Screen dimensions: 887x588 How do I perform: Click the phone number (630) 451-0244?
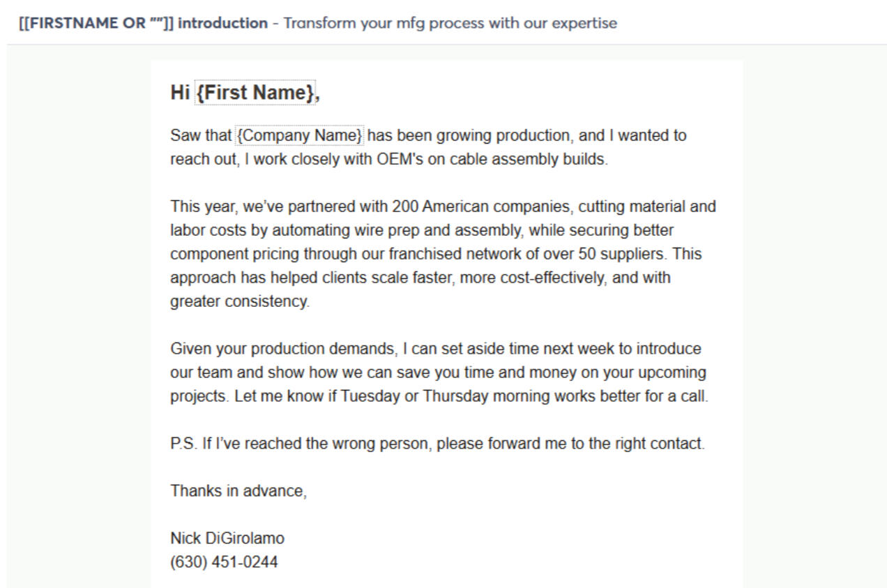click(224, 562)
